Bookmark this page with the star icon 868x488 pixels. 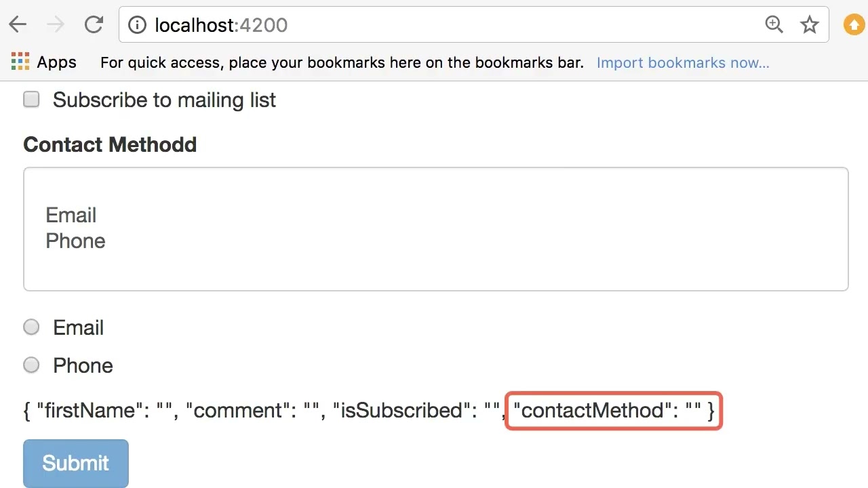pos(810,25)
